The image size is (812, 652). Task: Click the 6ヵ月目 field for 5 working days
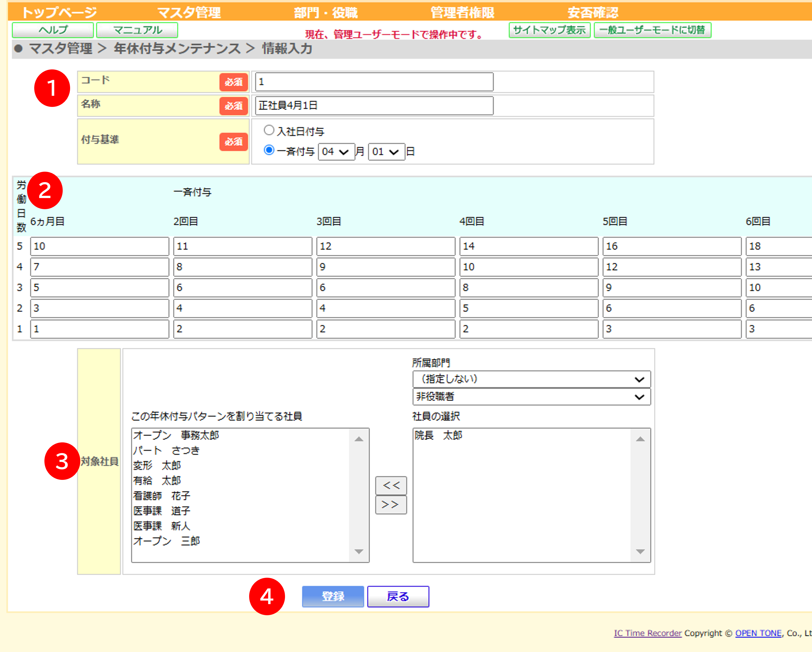click(x=99, y=246)
